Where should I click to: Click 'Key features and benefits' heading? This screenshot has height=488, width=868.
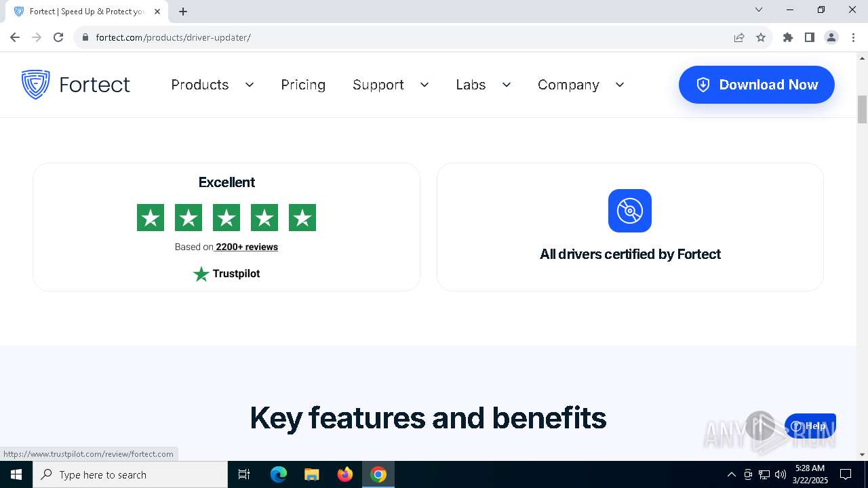428,418
